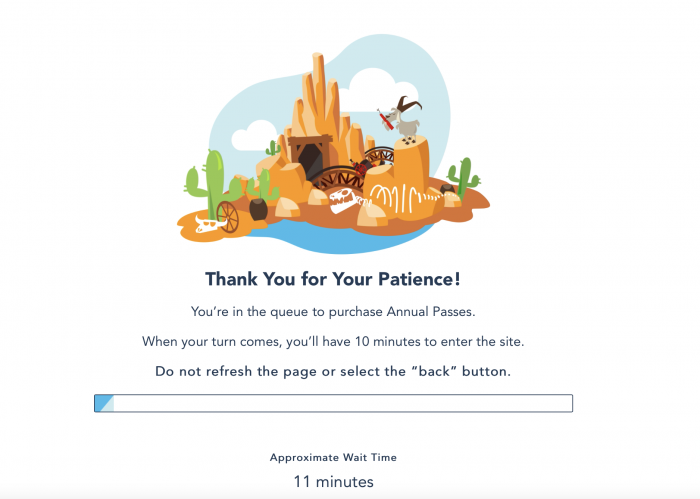This screenshot has height=499, width=700.
Task: Click the dinosaur skull fossil
Action: [342, 200]
